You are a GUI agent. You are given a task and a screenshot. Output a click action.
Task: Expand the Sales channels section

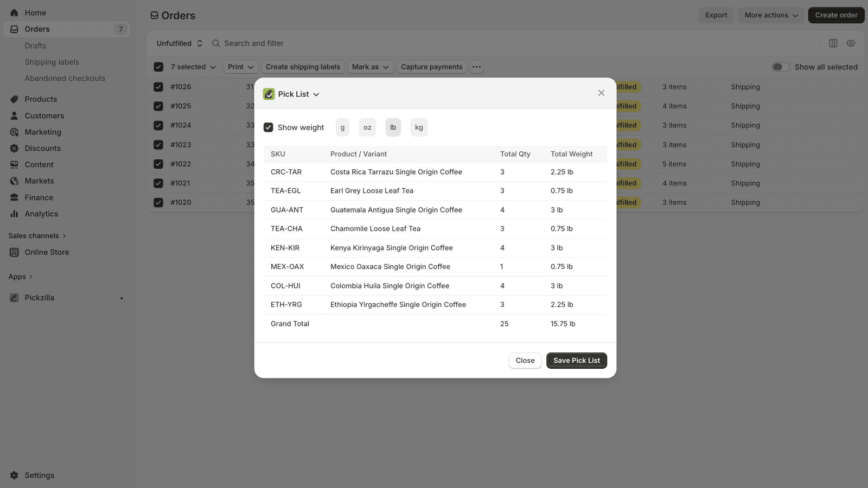pos(37,236)
